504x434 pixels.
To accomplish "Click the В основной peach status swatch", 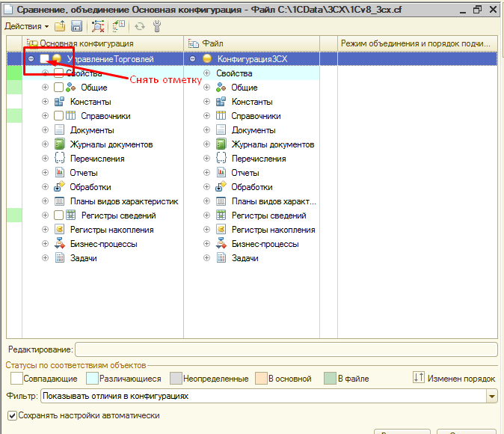I will point(261,379).
